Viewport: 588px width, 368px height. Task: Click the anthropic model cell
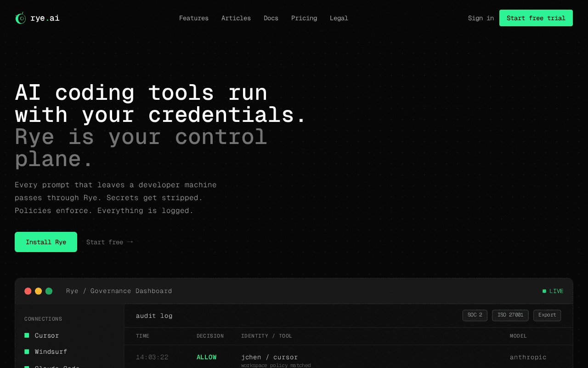(x=528, y=357)
